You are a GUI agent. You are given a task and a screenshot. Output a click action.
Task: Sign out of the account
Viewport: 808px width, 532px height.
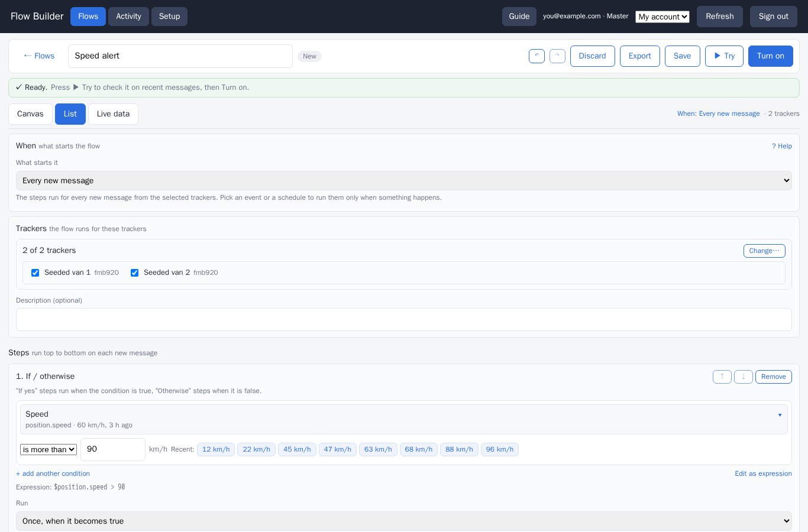click(774, 17)
